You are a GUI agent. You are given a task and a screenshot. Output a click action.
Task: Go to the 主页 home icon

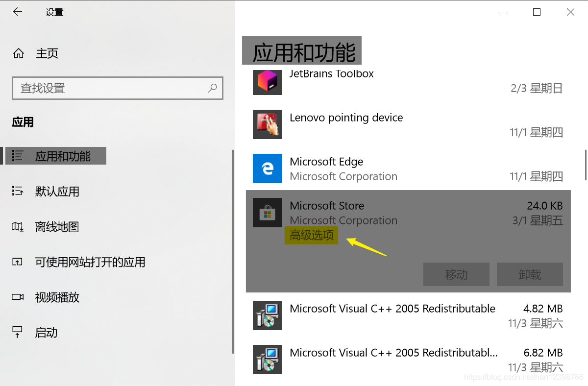click(x=18, y=53)
